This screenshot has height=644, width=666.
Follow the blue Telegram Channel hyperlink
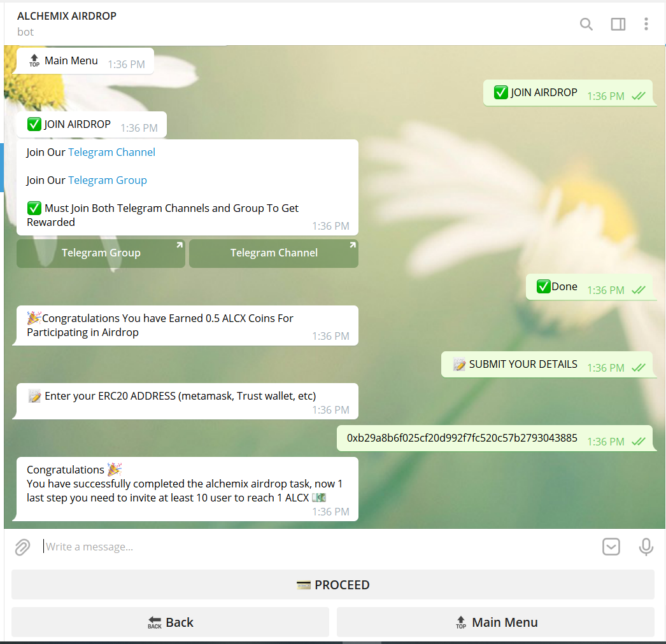[111, 152]
